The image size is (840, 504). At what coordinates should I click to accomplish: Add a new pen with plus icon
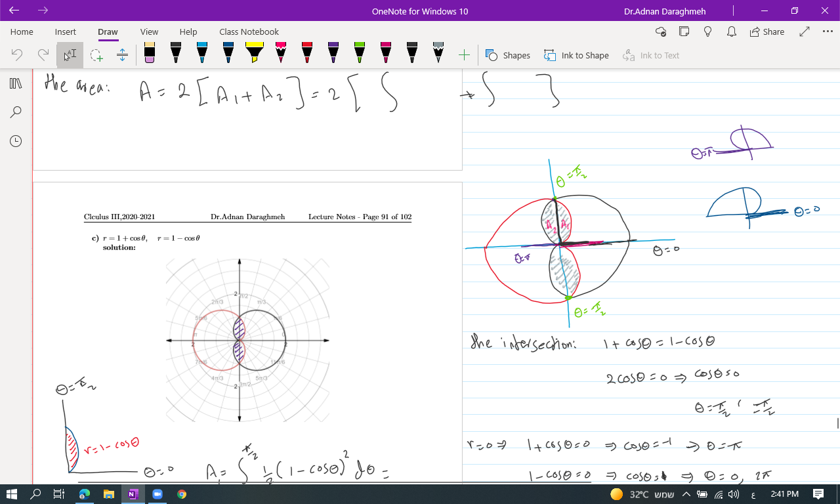pos(464,55)
